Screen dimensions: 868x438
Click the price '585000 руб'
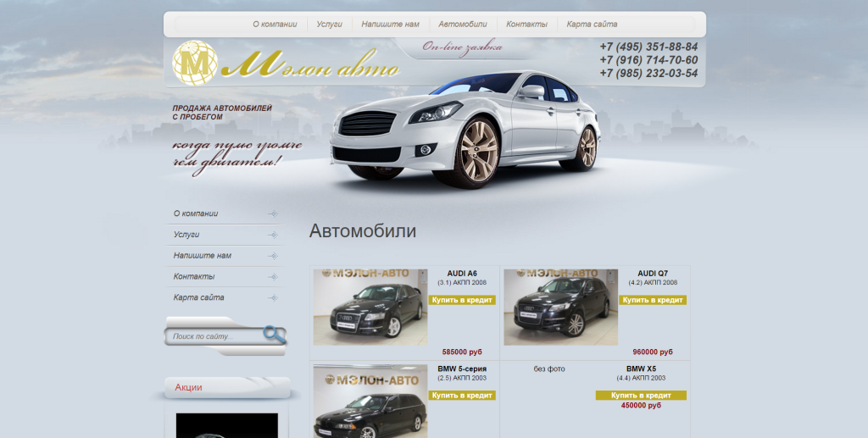coord(462,352)
